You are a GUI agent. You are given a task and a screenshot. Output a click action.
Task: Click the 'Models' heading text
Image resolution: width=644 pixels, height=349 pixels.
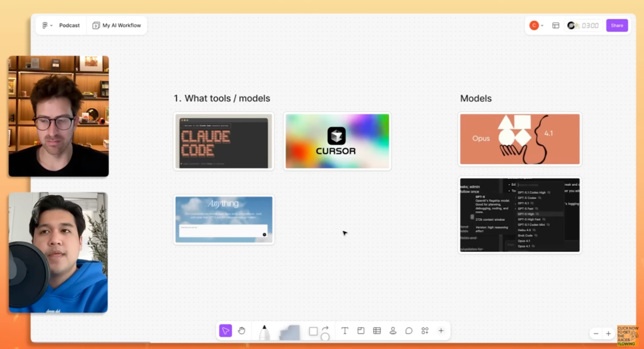point(476,98)
